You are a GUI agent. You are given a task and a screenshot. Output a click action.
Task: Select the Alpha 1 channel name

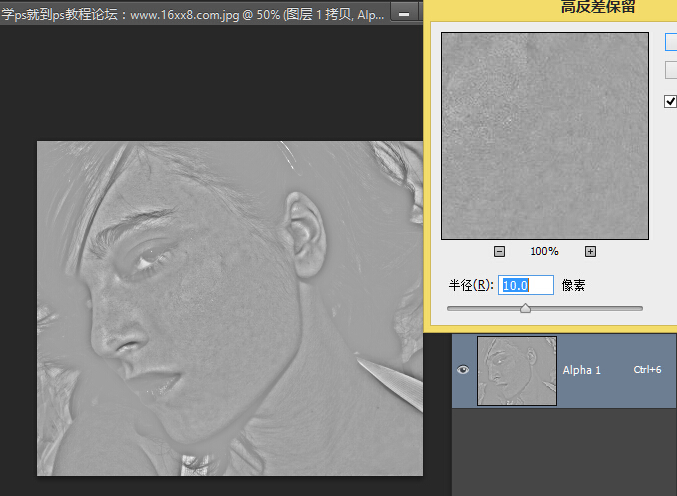coord(582,370)
